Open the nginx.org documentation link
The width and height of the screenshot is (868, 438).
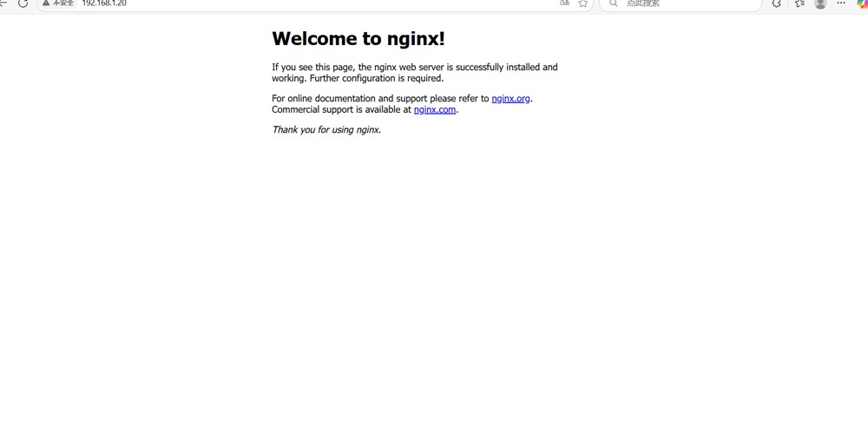tap(510, 99)
